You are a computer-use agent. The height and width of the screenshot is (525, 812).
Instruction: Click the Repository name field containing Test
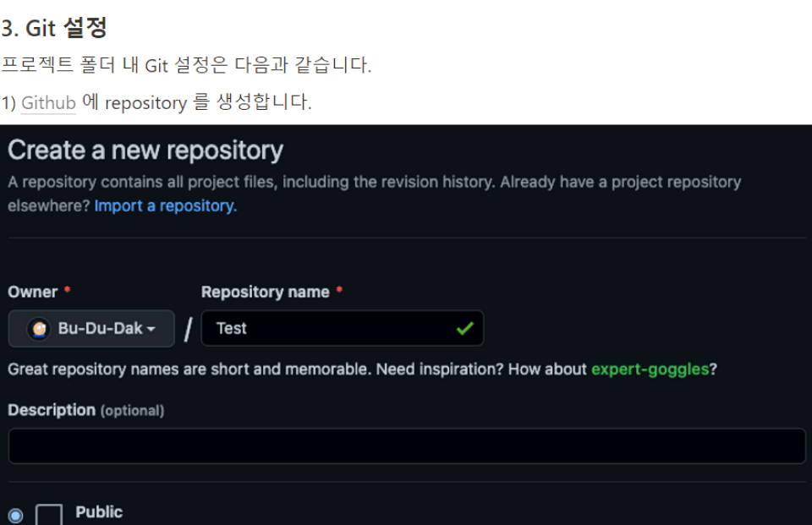click(x=343, y=328)
